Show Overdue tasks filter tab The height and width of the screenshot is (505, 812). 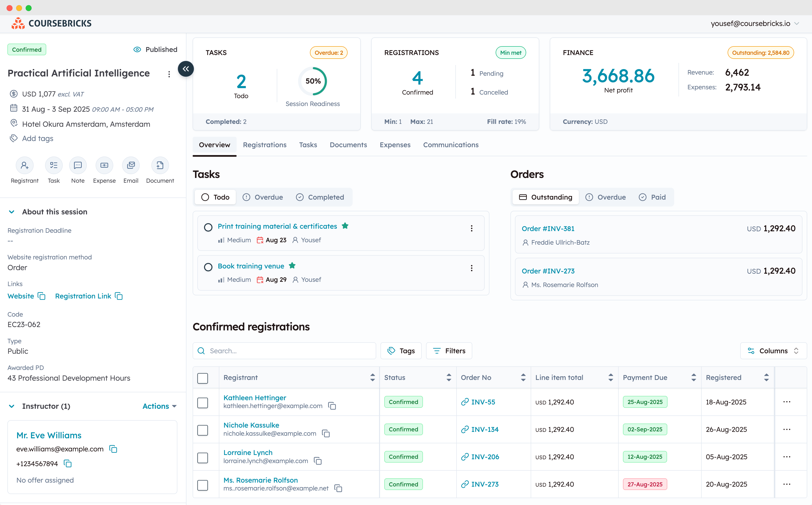(x=263, y=197)
